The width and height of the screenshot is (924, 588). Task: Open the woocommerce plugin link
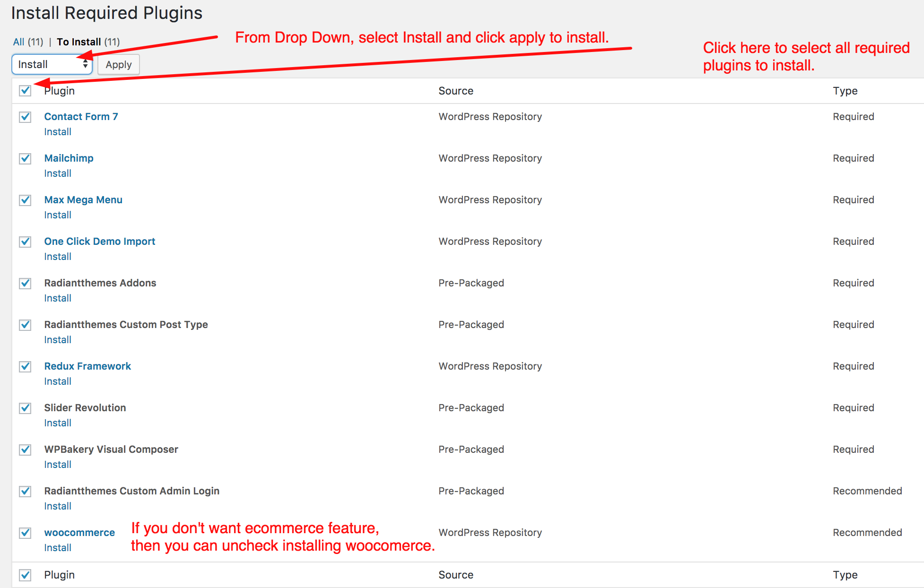point(79,532)
